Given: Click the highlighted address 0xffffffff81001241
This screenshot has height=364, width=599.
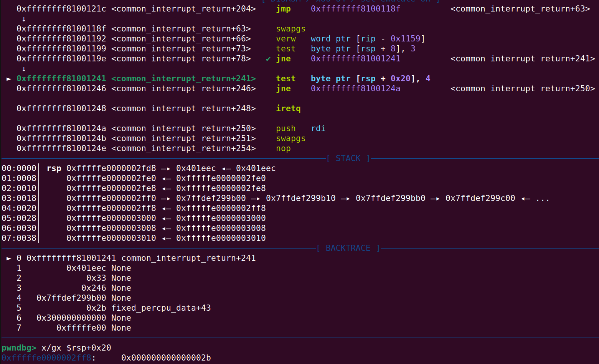Looking at the screenshot, I should (61, 79).
